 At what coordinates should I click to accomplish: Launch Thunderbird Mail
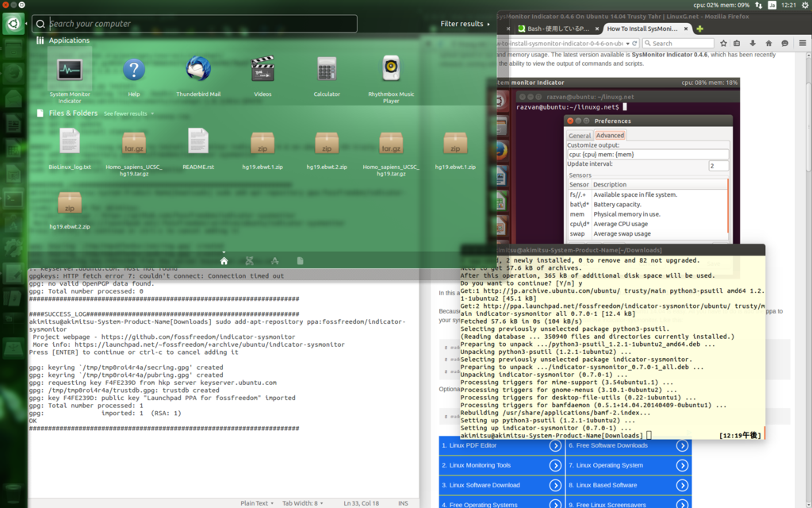point(198,75)
